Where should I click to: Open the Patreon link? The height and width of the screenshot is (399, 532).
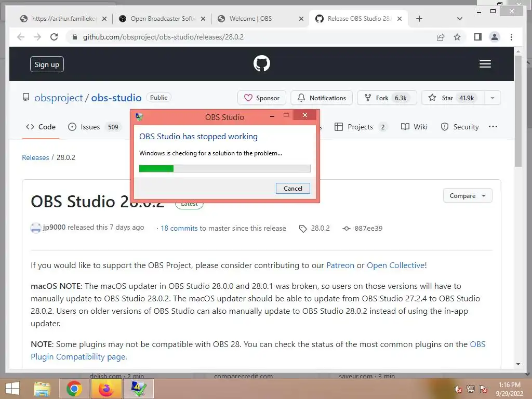(340, 265)
